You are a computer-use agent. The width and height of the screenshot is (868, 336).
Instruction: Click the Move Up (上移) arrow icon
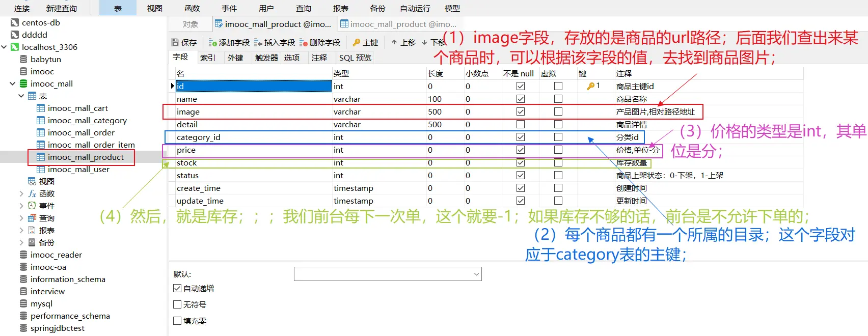click(x=394, y=42)
